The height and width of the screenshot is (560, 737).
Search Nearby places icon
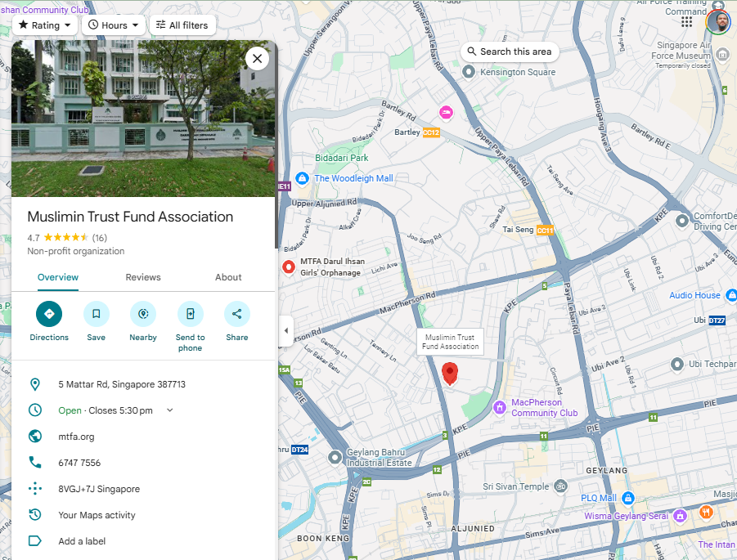click(x=143, y=314)
